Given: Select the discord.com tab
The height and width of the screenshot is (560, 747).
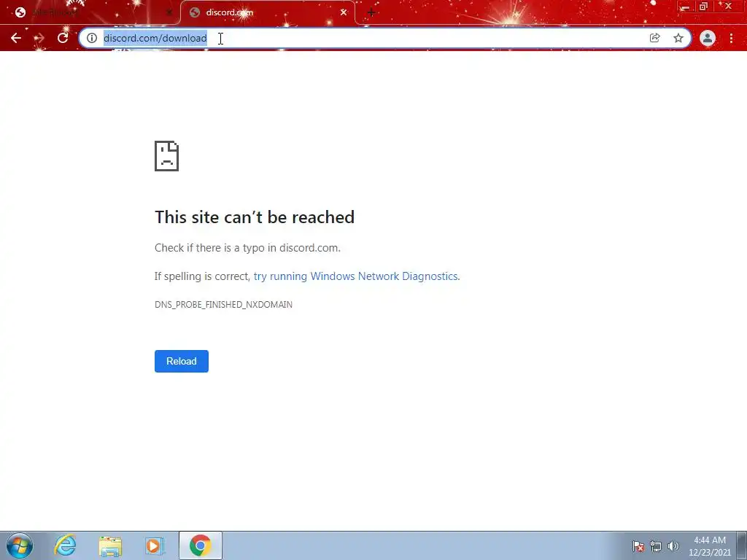Looking at the screenshot, I should click(268, 13).
